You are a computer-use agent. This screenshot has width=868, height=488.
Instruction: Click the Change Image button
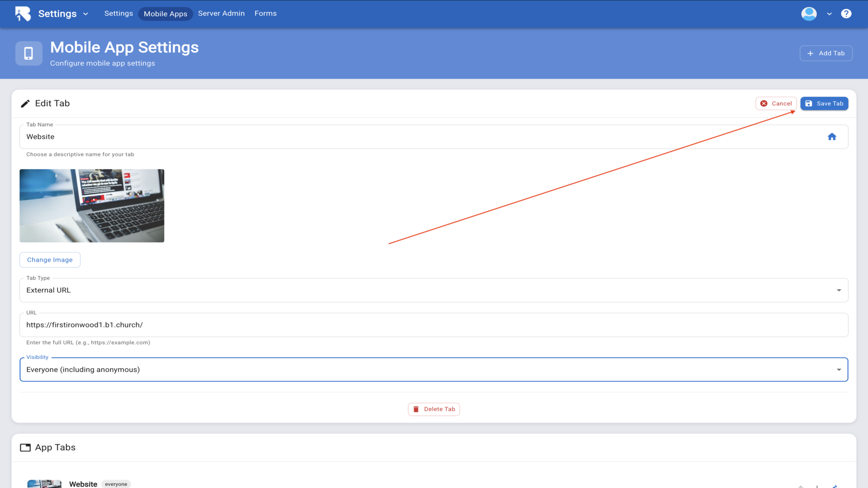[50, 260]
